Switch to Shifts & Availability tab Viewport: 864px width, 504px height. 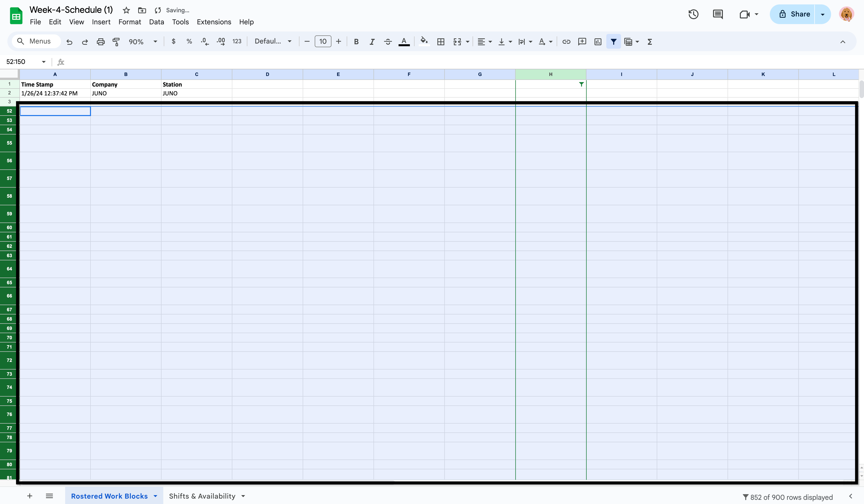pyautogui.click(x=202, y=496)
